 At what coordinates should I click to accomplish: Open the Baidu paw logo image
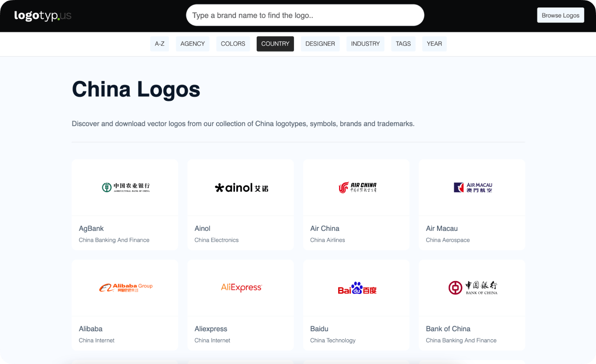pyautogui.click(x=357, y=288)
